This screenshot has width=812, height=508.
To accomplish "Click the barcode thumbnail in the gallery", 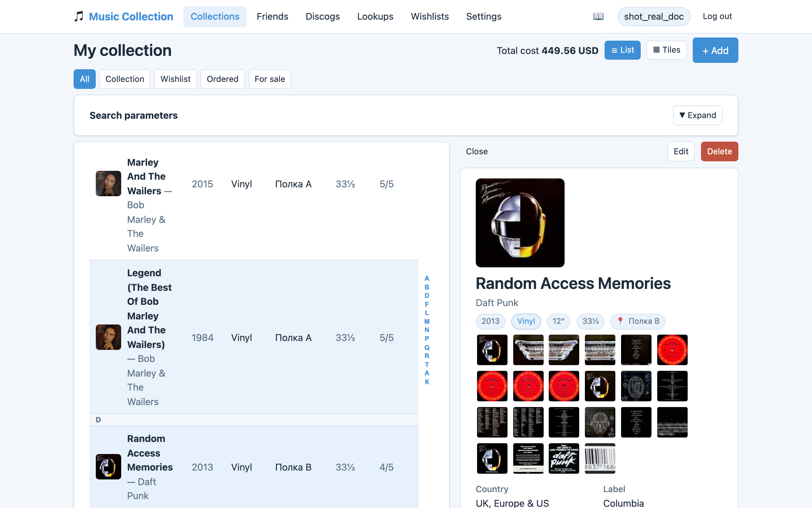I will pos(600,458).
